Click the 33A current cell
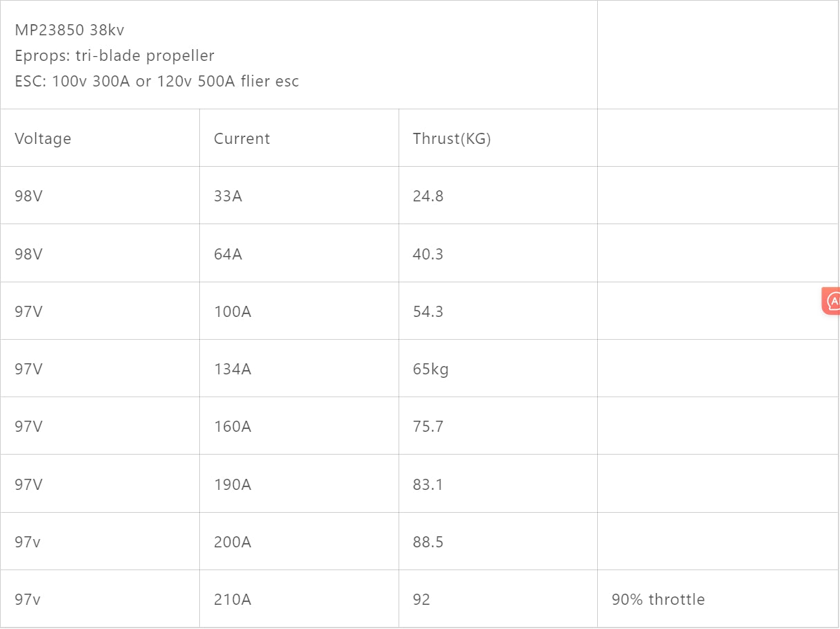The height and width of the screenshot is (629, 840). [299, 195]
